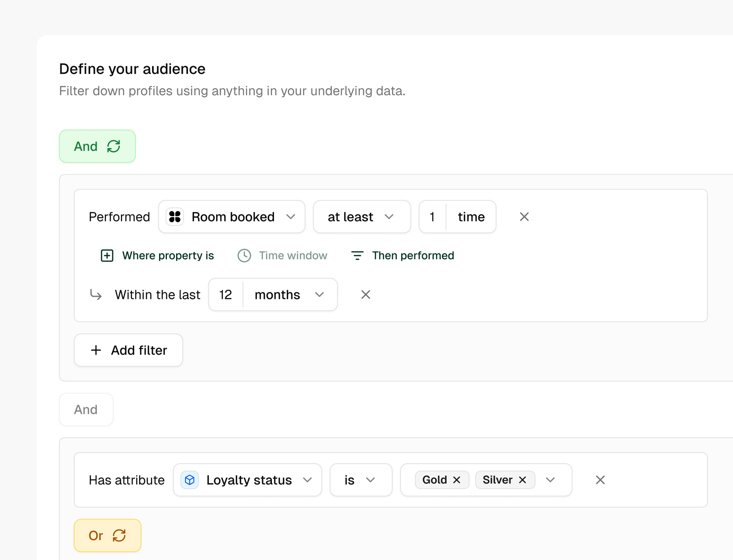Viewport: 733px width, 560px height.
Task: Click the swap arrows icon in the yellow Or chip
Action: (119, 535)
